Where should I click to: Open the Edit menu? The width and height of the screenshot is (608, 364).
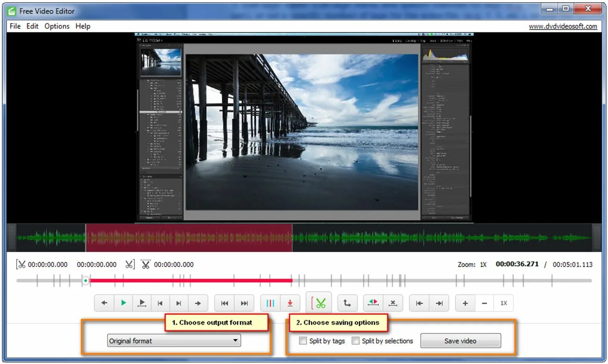(32, 26)
